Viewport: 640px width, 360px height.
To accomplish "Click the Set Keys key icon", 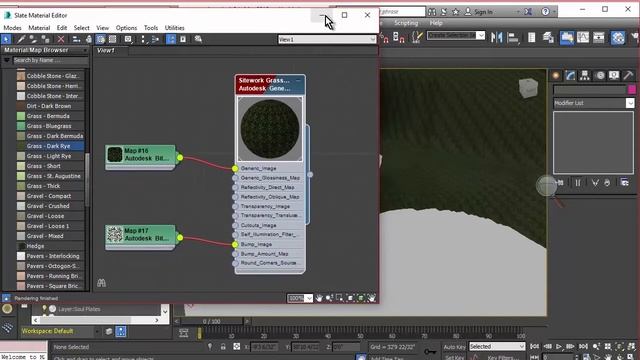I will pos(430,351).
